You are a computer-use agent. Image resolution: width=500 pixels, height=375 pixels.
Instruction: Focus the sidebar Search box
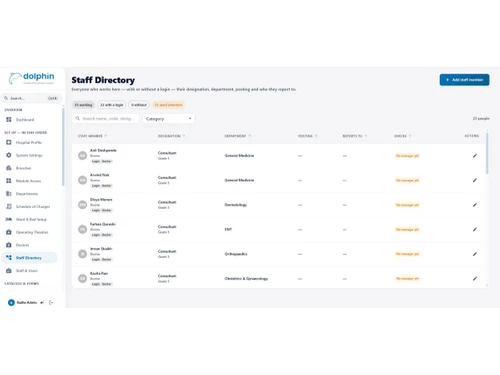(x=31, y=98)
